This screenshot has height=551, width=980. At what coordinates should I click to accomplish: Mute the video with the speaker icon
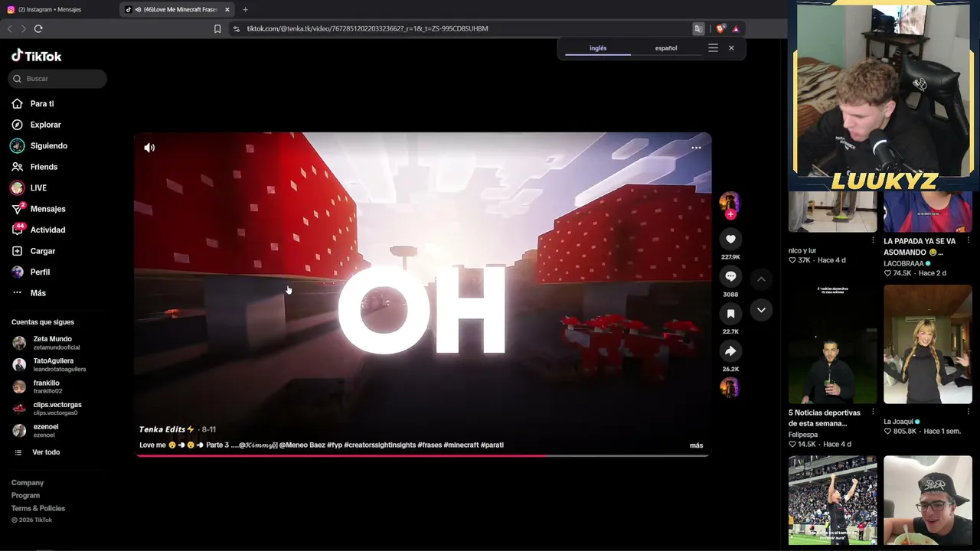pyautogui.click(x=149, y=148)
